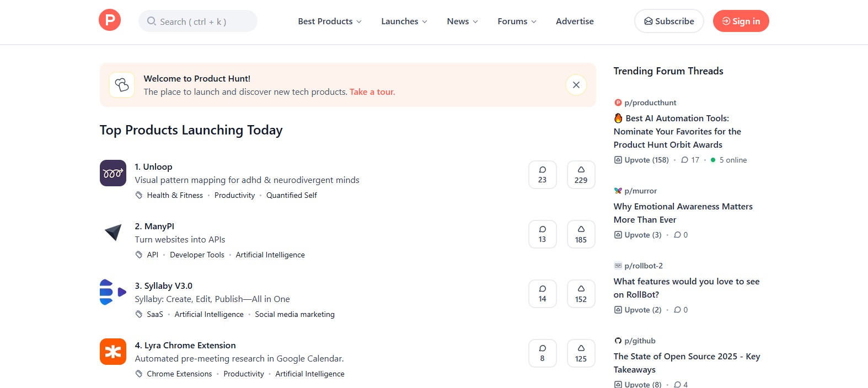868x388 pixels.
Task: Open the ManyPI product logo
Action: (113, 233)
